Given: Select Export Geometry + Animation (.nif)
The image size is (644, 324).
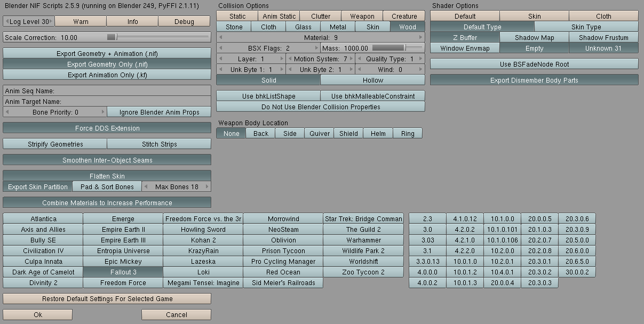Looking at the screenshot, I should (107, 53).
